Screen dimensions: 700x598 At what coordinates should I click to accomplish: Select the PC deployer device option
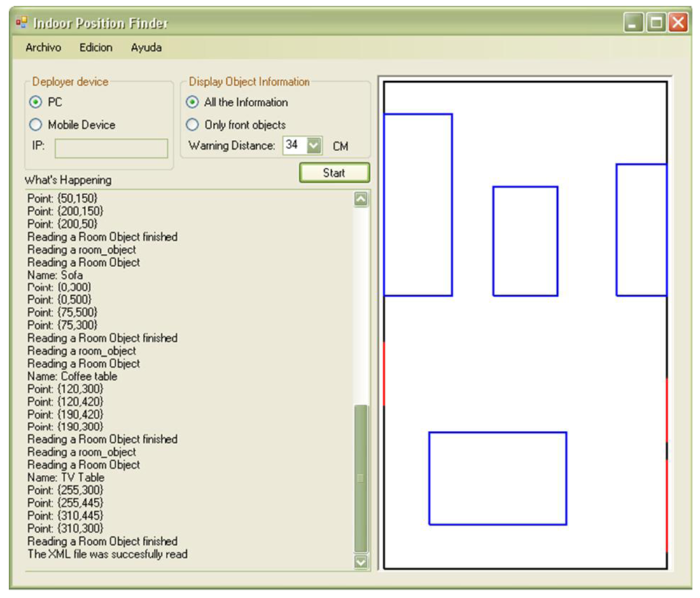[36, 102]
